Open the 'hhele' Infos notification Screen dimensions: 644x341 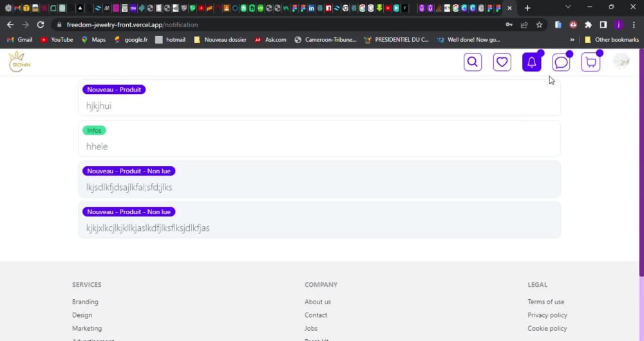point(319,139)
